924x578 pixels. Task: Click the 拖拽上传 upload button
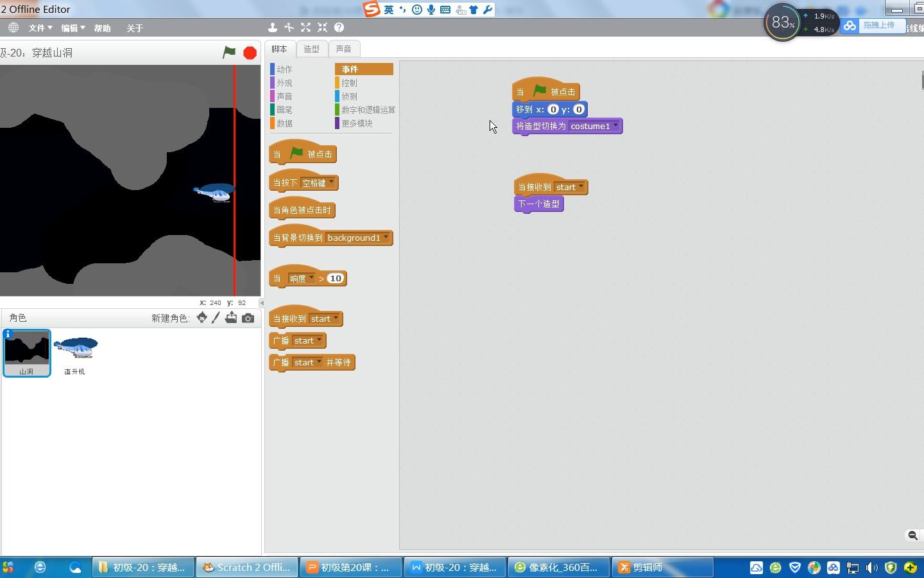pos(873,25)
